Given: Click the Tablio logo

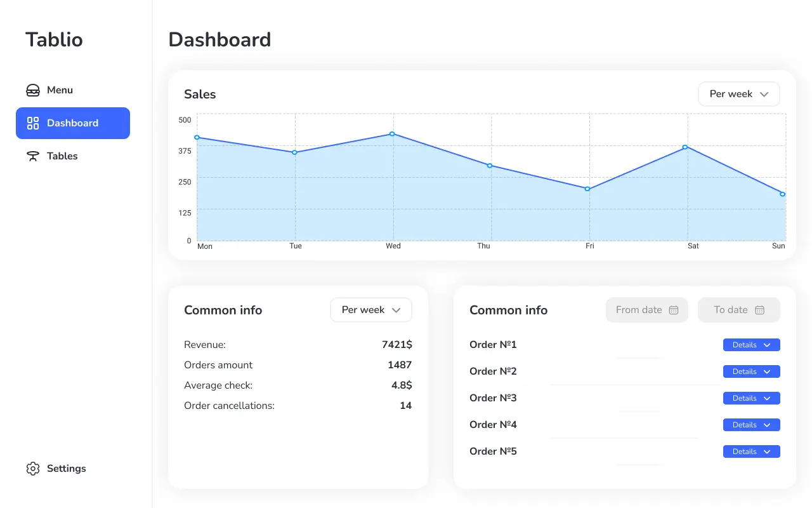Looking at the screenshot, I should pyautogui.click(x=54, y=39).
